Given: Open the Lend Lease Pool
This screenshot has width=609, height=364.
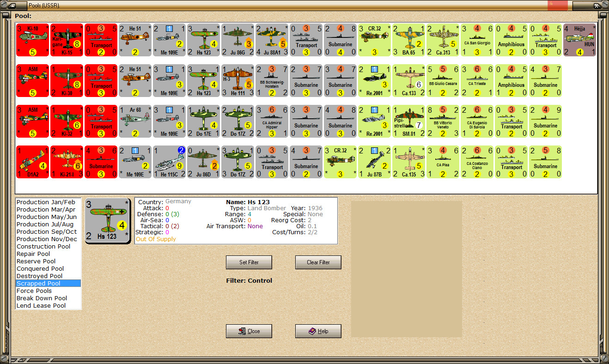Looking at the screenshot, I should [48, 306].
